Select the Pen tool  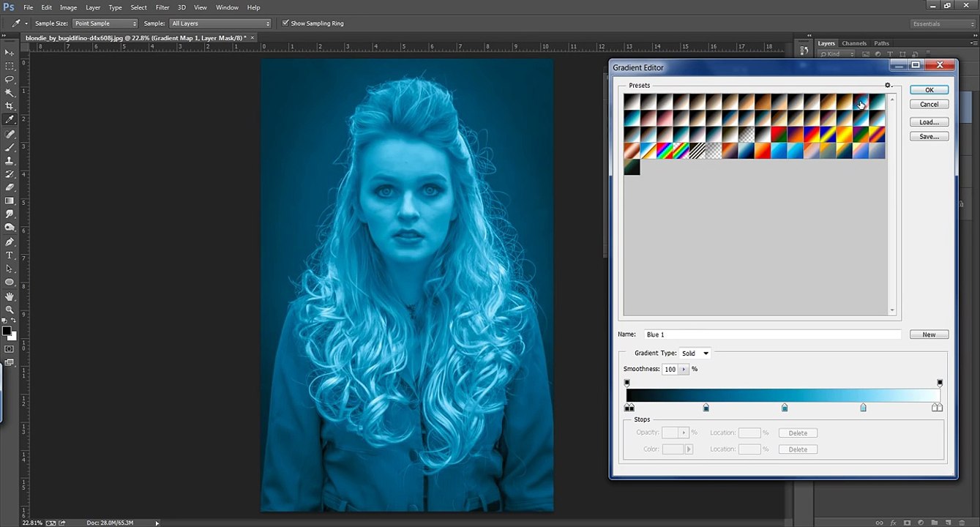pos(10,242)
